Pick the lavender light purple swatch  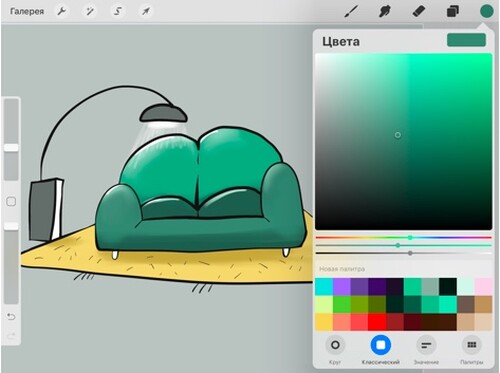[x=342, y=287]
